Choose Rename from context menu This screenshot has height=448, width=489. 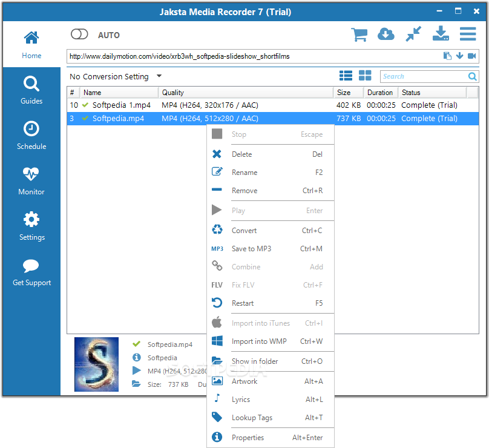(x=271, y=172)
